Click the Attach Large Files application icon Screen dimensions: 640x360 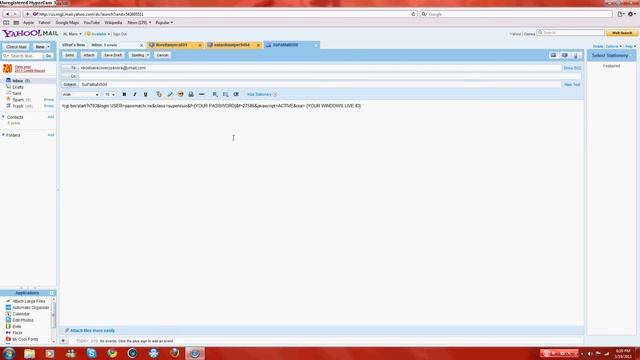tap(8, 301)
